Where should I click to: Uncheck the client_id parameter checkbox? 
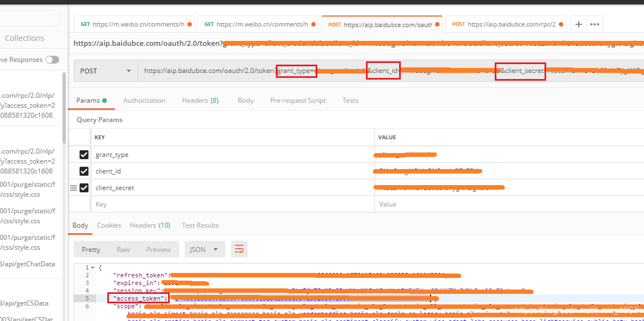click(x=84, y=171)
